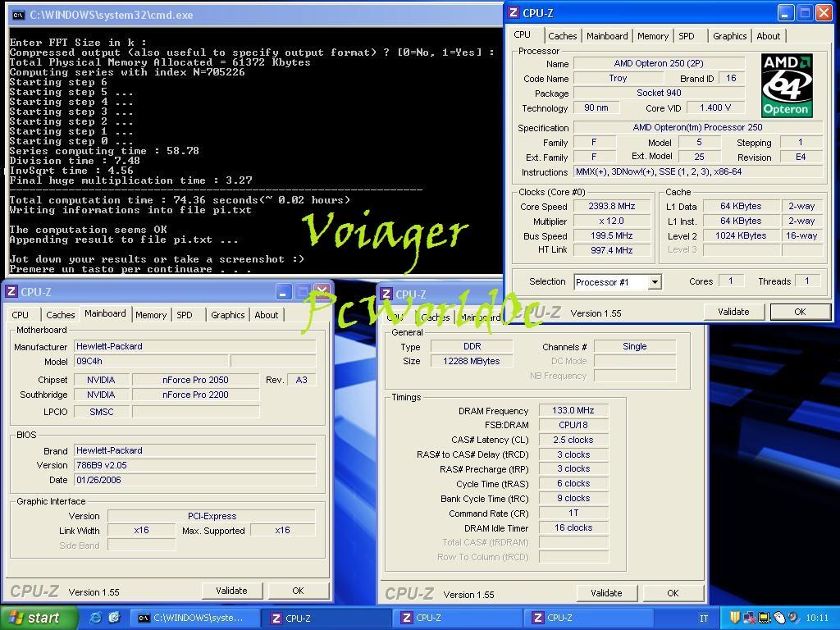The width and height of the screenshot is (840, 630).
Task: Click the Core VID value '1.400 V'
Action: point(714,107)
